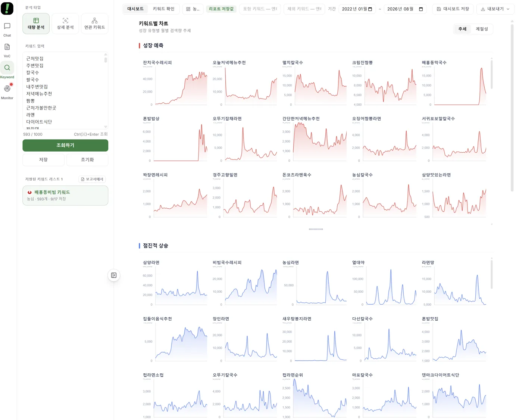Click the 보고서에서 import button
The image size is (516, 420).
pos(92,179)
